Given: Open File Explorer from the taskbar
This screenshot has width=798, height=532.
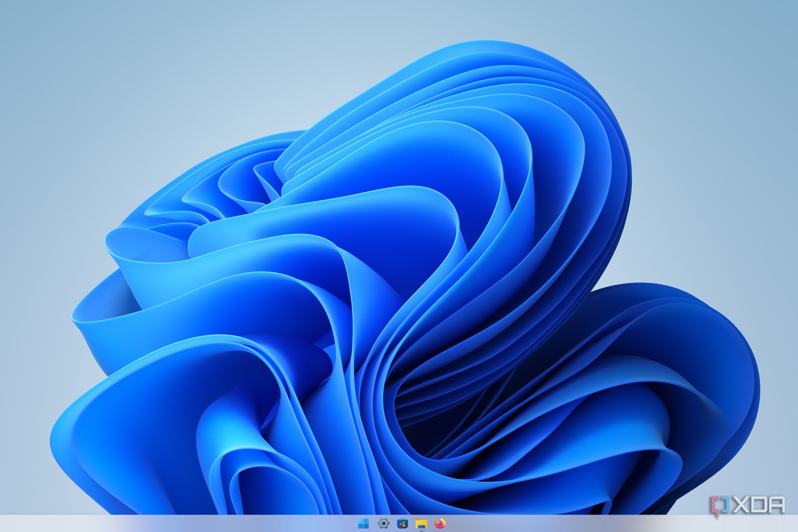Looking at the screenshot, I should pyautogui.click(x=421, y=524).
